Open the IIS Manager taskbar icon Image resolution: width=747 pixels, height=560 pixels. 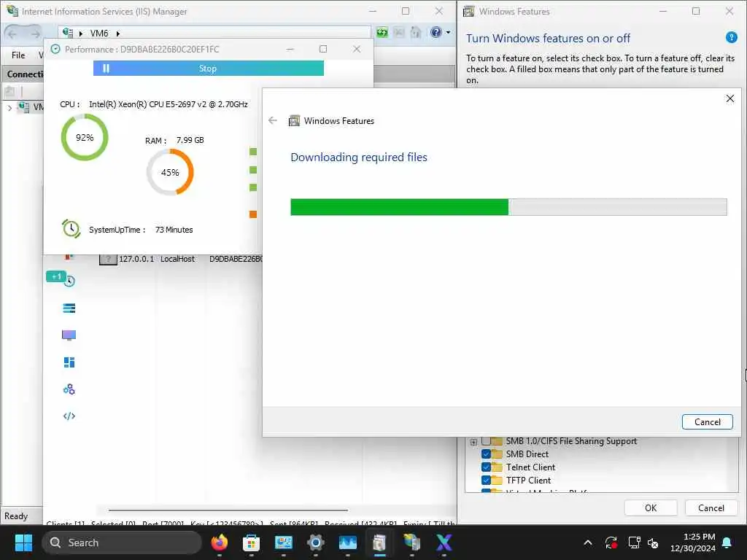[411, 542]
